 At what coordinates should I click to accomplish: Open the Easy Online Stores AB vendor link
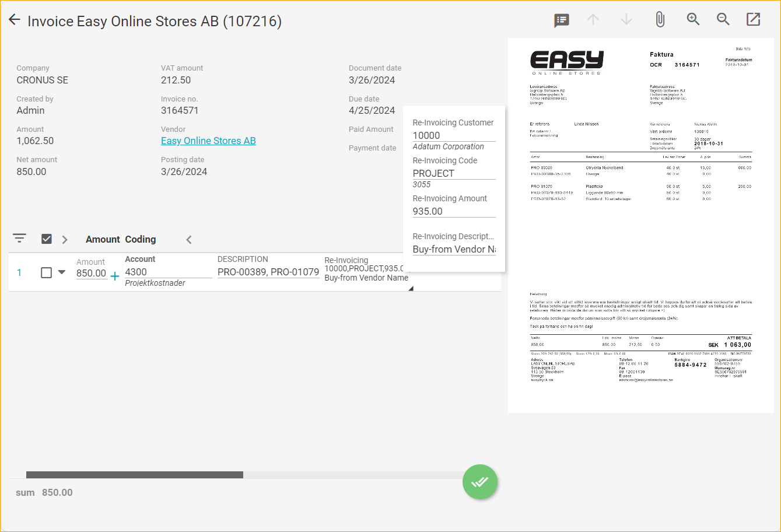click(x=208, y=141)
